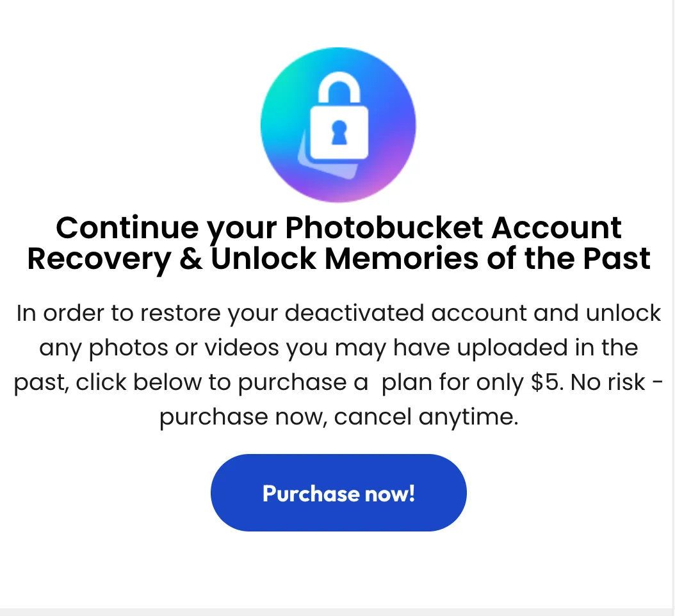Click the gray strip at the page bottom
Viewport: 675px width, 616px height.
(x=337, y=612)
